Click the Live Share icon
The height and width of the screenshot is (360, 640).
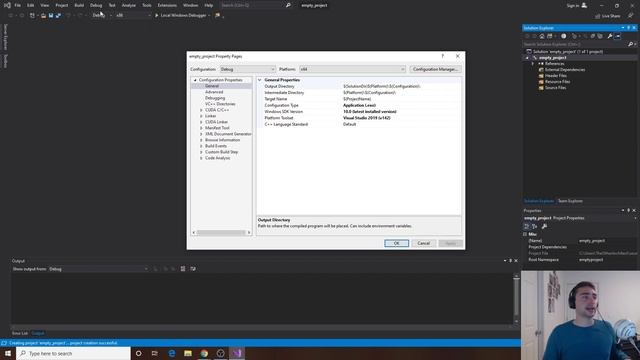pyautogui.click(x=597, y=16)
